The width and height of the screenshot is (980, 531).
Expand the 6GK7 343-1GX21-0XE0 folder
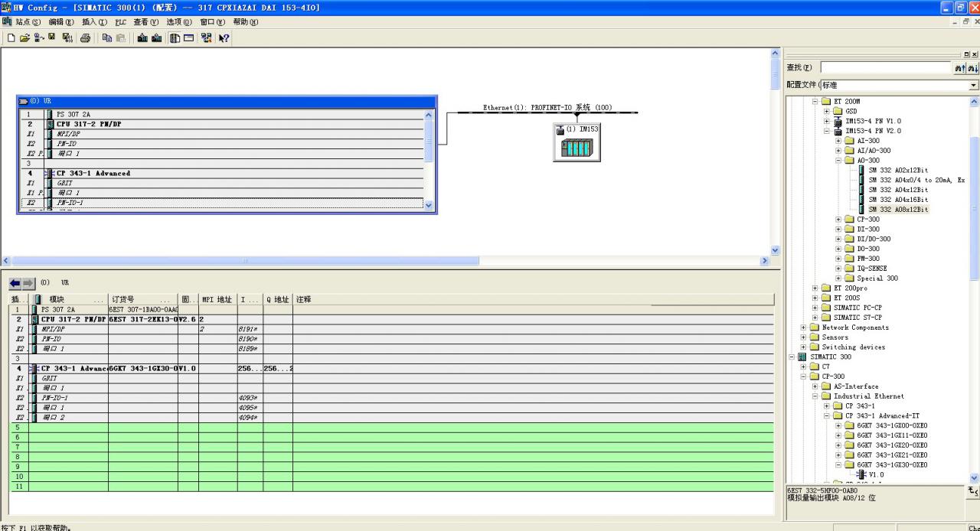838,455
